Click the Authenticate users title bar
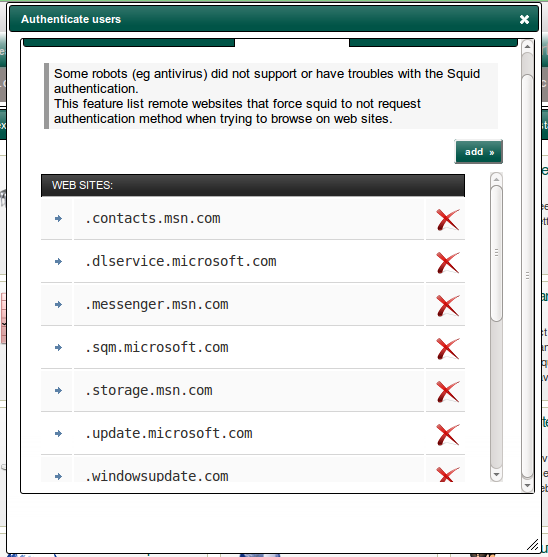The image size is (548, 557). click(x=273, y=19)
